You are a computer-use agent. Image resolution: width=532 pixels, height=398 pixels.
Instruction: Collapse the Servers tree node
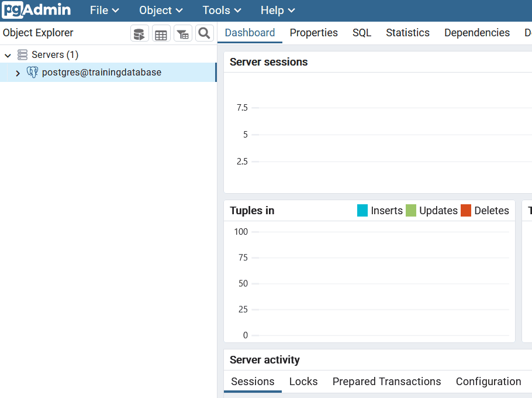pyautogui.click(x=8, y=55)
